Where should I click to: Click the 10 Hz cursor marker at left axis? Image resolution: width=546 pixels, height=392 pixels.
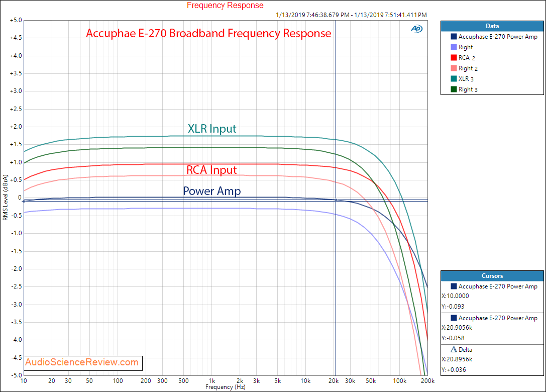coord(24,201)
